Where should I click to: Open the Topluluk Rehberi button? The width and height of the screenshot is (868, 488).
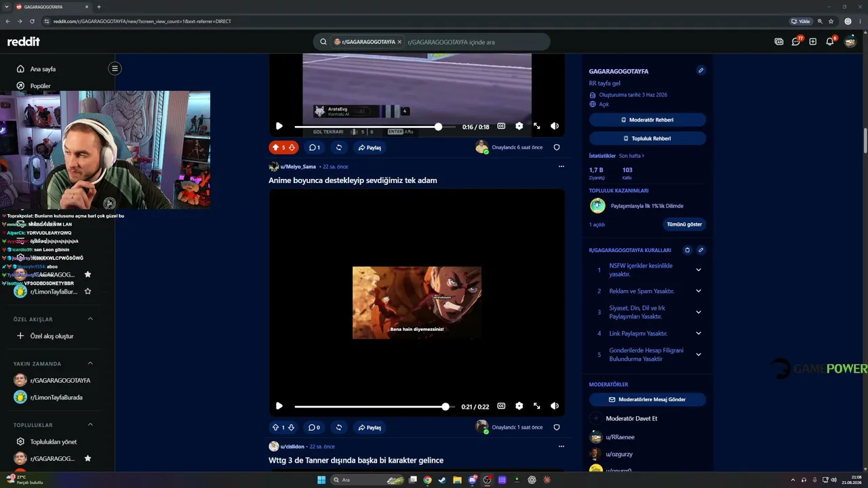click(x=647, y=138)
